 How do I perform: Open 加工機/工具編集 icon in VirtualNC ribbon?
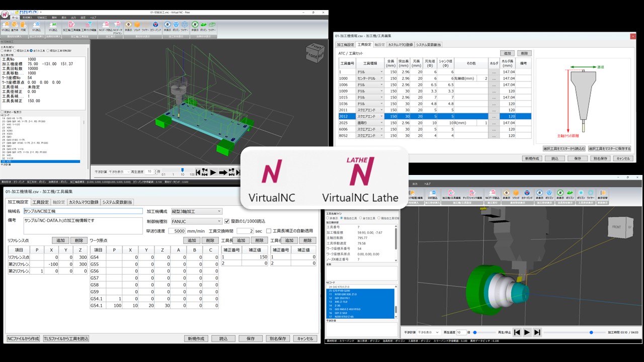(x=71, y=26)
